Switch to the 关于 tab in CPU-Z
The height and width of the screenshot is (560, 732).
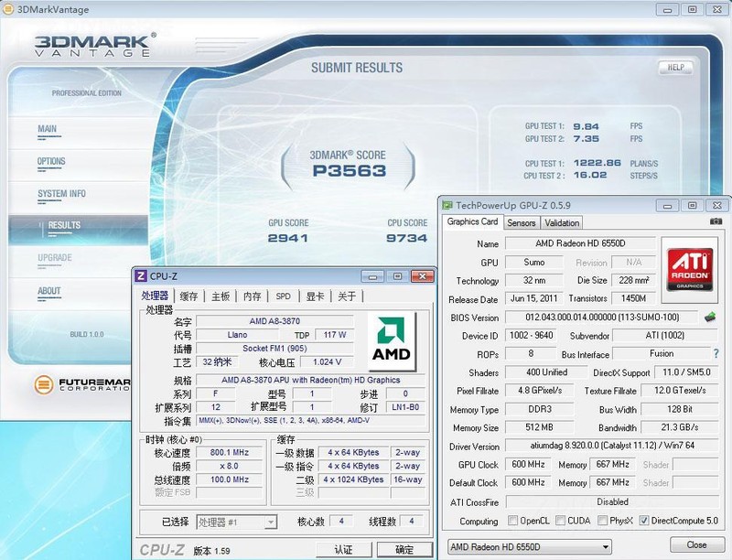(x=347, y=296)
